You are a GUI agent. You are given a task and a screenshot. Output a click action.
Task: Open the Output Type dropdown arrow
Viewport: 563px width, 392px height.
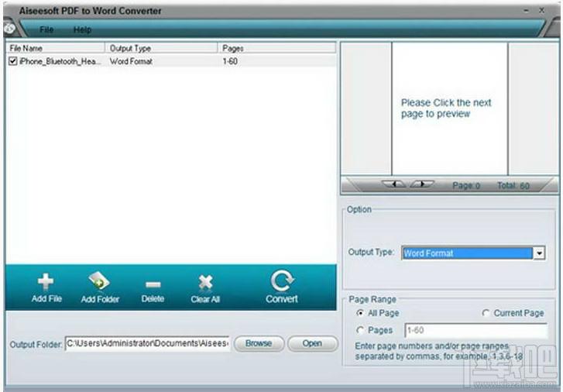(x=539, y=253)
